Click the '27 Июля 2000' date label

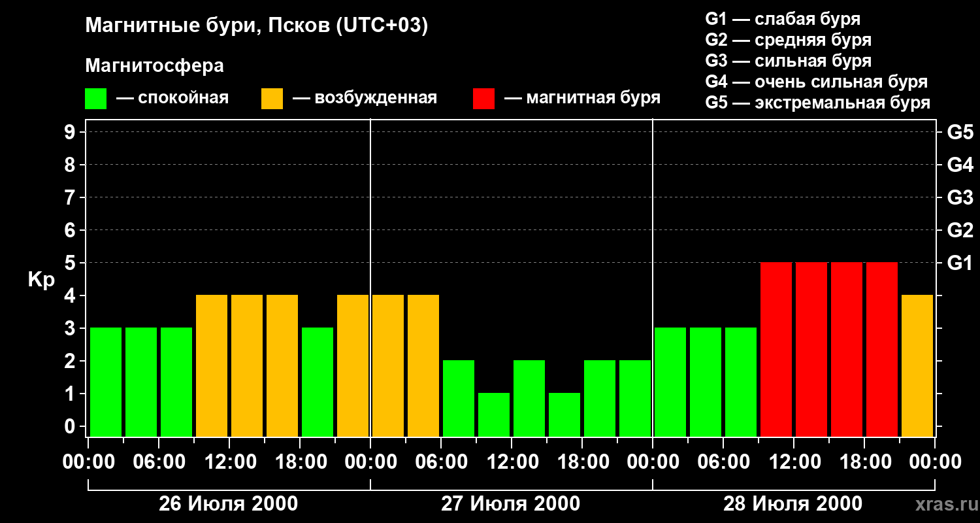click(x=511, y=504)
